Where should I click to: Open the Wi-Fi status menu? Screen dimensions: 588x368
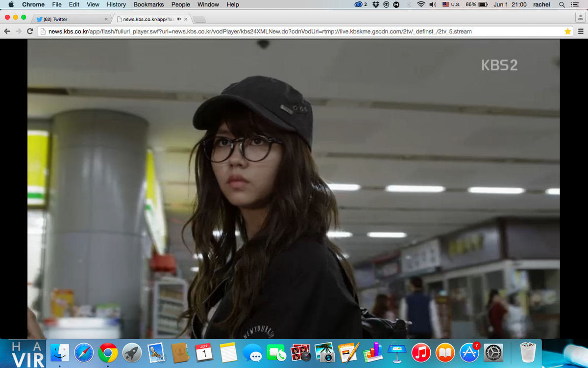pyautogui.click(x=421, y=4)
